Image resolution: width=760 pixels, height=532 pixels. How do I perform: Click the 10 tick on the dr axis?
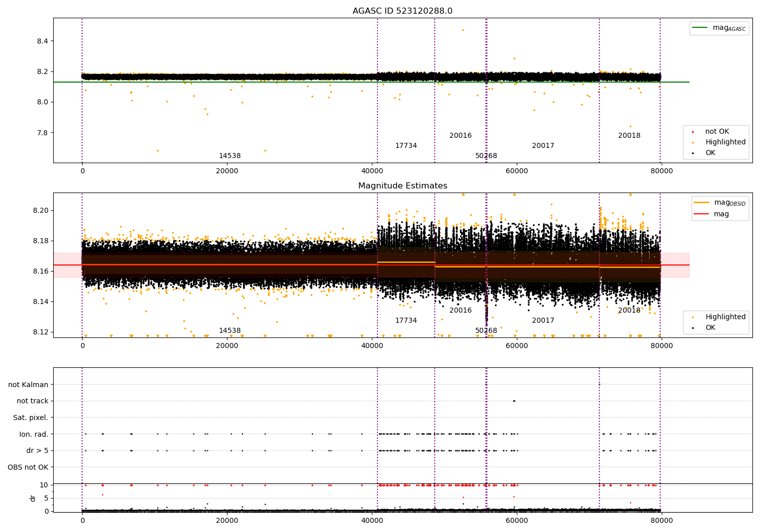44,485
